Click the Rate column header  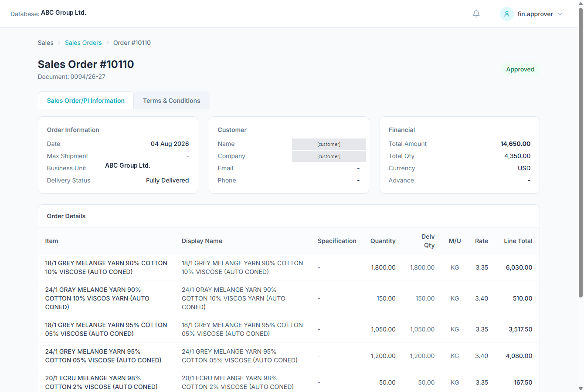pos(482,241)
